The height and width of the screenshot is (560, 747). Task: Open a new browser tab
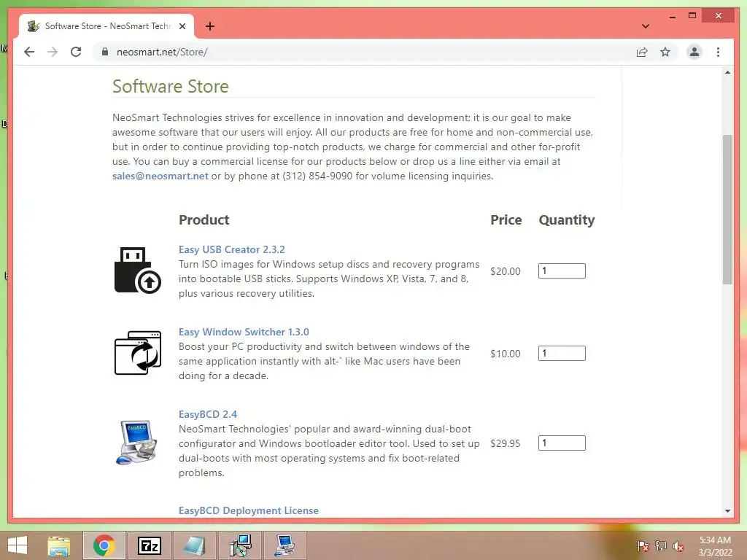(209, 26)
